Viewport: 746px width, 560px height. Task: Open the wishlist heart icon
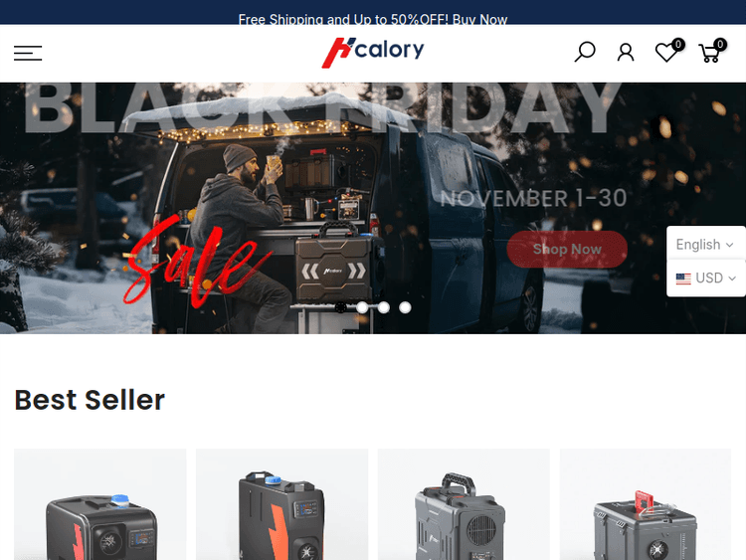[x=668, y=52]
